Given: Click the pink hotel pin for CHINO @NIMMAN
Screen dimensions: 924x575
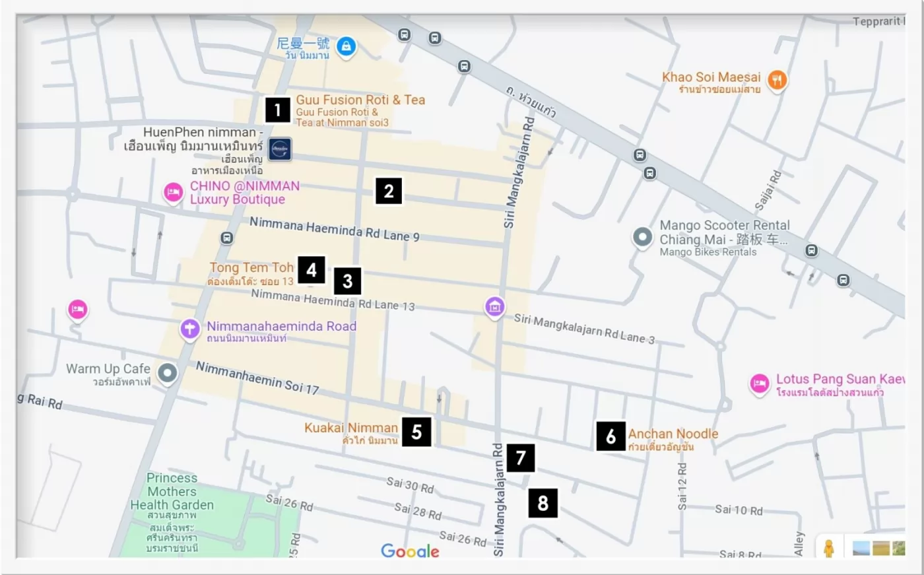Looking at the screenshot, I should pyautogui.click(x=173, y=192).
